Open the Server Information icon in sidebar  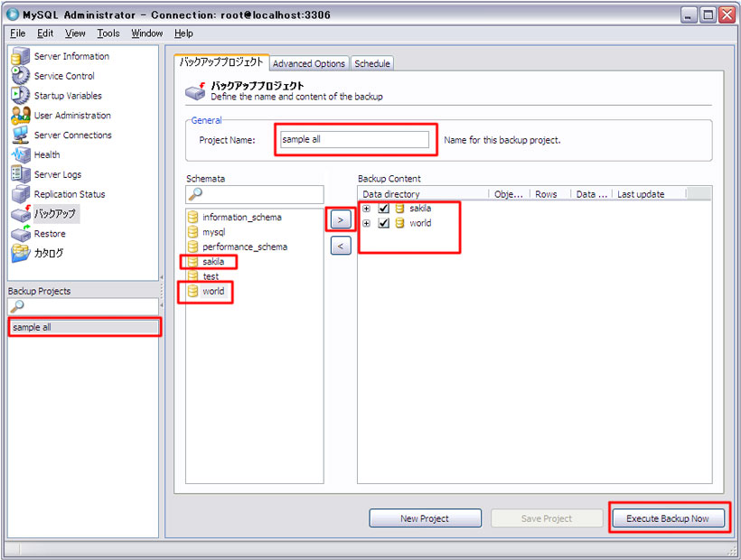click(20, 56)
